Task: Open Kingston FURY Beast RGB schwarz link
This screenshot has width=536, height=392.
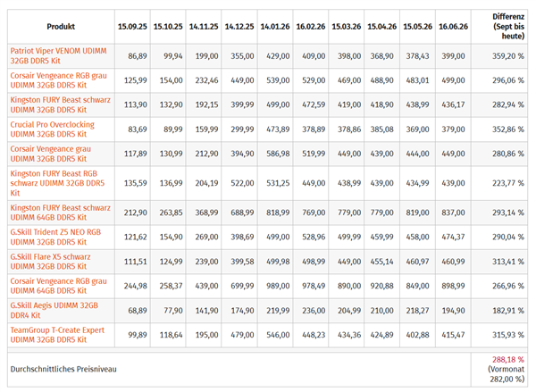Action: point(57,183)
